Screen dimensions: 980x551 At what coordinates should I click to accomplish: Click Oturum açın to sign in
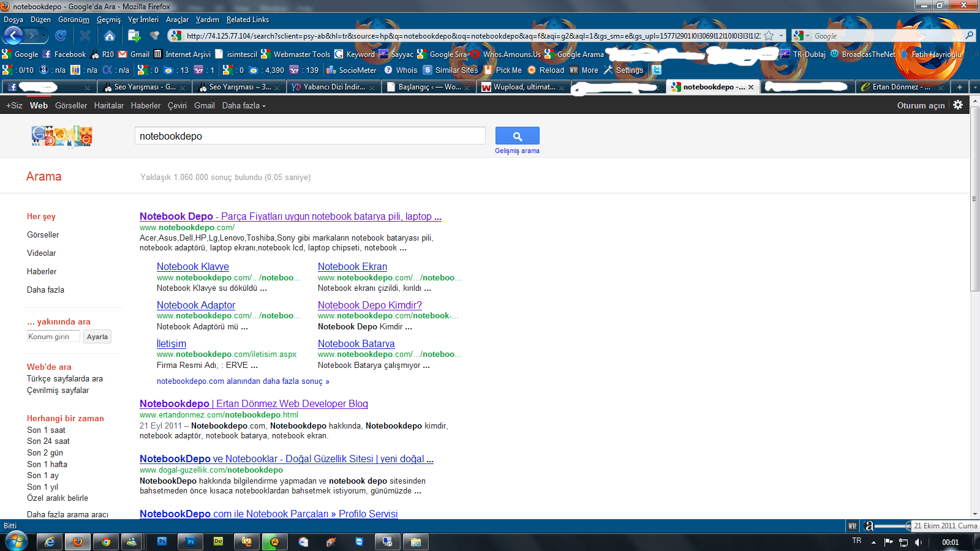[x=921, y=105]
